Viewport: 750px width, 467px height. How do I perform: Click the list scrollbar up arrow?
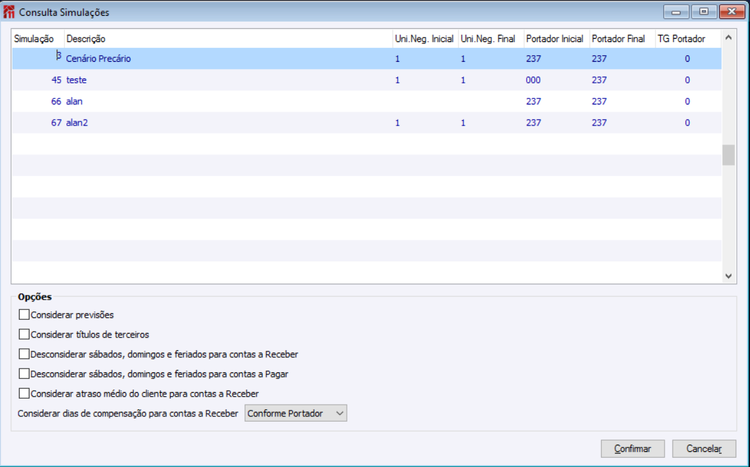click(728, 37)
